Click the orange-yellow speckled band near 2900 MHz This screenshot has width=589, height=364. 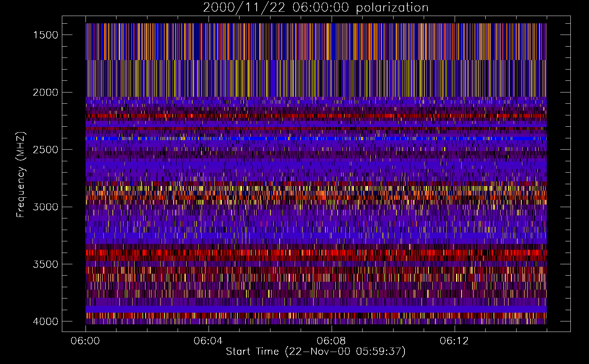[316, 193]
